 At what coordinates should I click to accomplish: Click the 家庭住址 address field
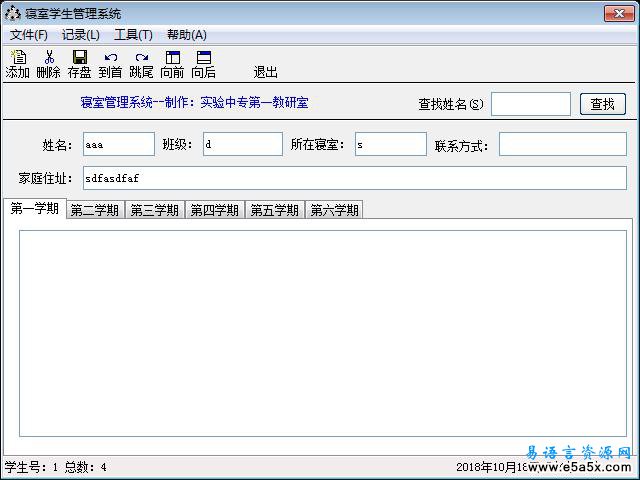(x=354, y=177)
